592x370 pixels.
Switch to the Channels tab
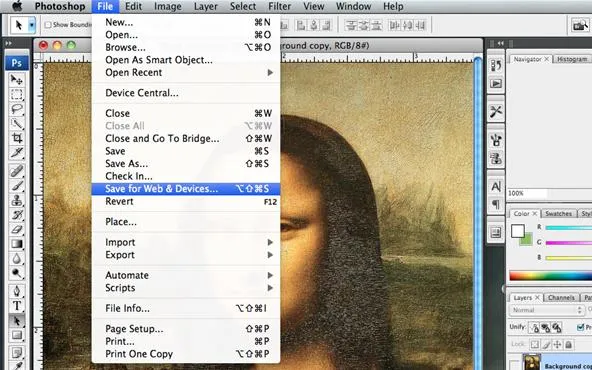(561, 298)
